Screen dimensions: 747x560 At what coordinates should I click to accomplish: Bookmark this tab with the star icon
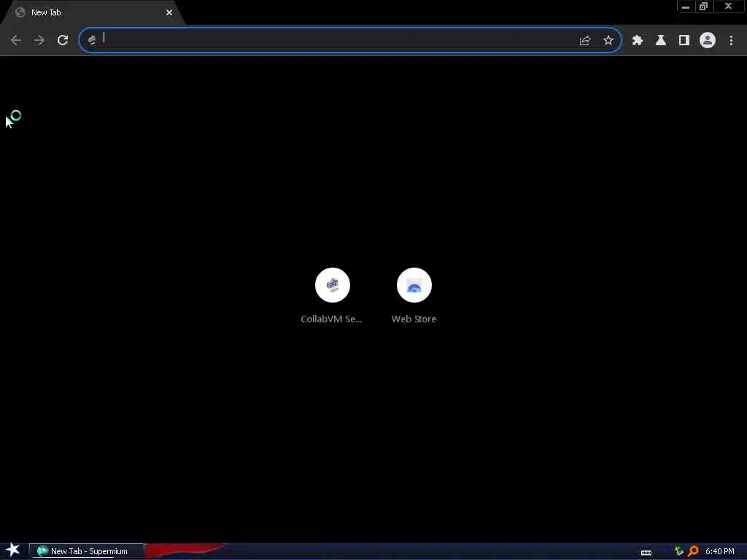[608, 41]
